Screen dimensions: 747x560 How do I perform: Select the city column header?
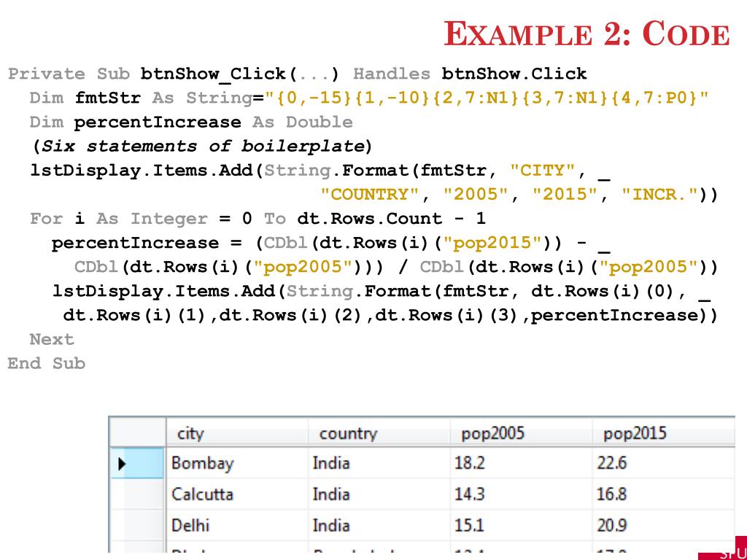click(237, 433)
